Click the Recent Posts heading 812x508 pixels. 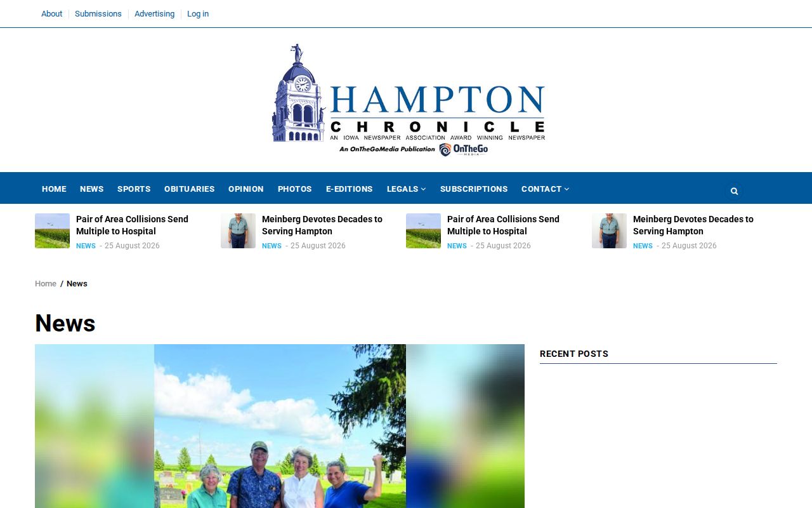coord(574,354)
